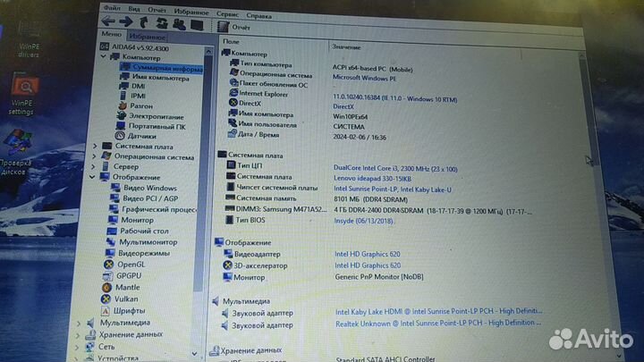
Task: Open Intel Kaby Lake HDMI audio link
Action: point(438,312)
